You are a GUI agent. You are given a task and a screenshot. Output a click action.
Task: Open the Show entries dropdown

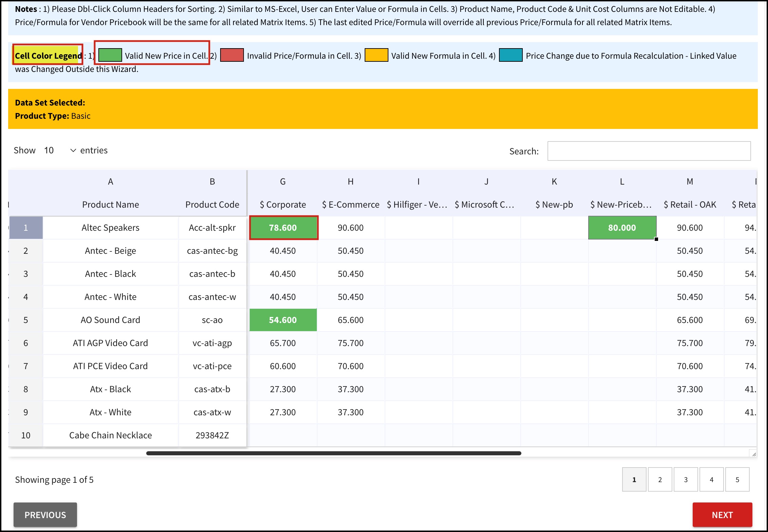(60, 150)
